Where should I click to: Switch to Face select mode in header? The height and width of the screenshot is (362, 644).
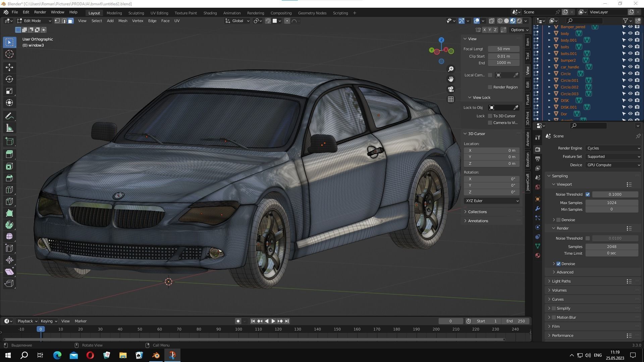[x=70, y=20]
